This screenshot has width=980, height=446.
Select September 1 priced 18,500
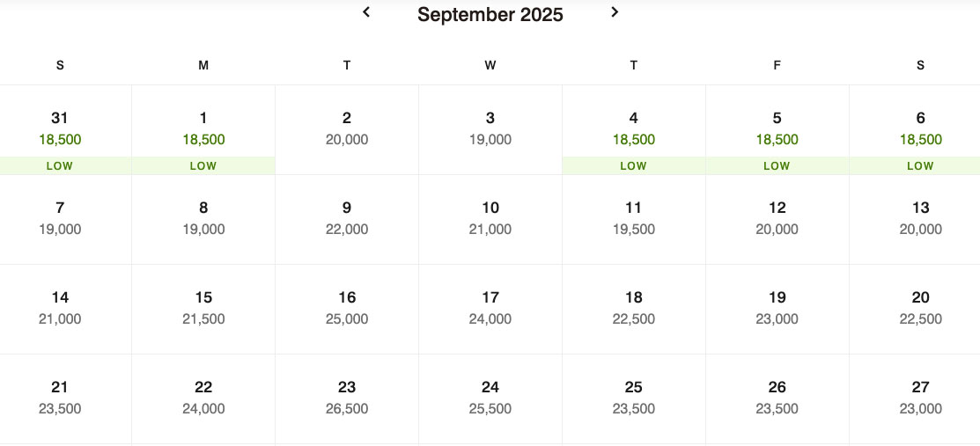click(203, 130)
